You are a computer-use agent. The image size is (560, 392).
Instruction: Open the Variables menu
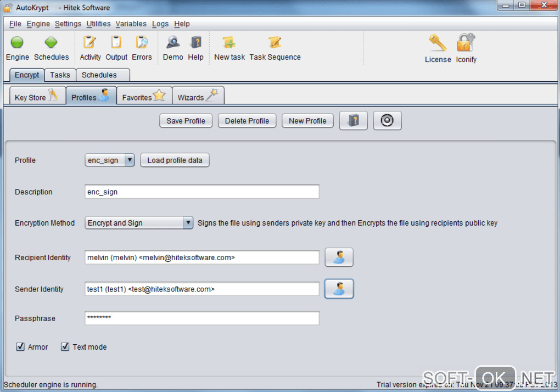(x=131, y=24)
